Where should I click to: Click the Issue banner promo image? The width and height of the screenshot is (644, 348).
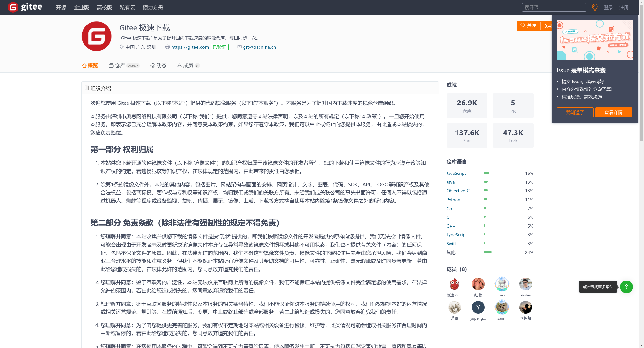(x=595, y=40)
